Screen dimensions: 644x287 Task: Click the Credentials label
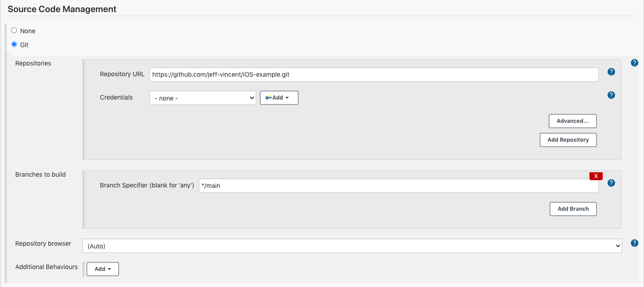point(116,97)
